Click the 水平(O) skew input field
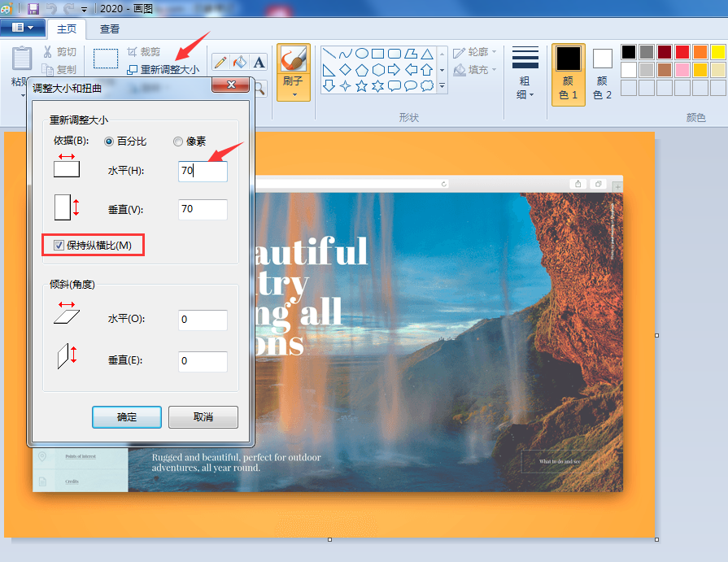This screenshot has height=562, width=728. [x=203, y=320]
